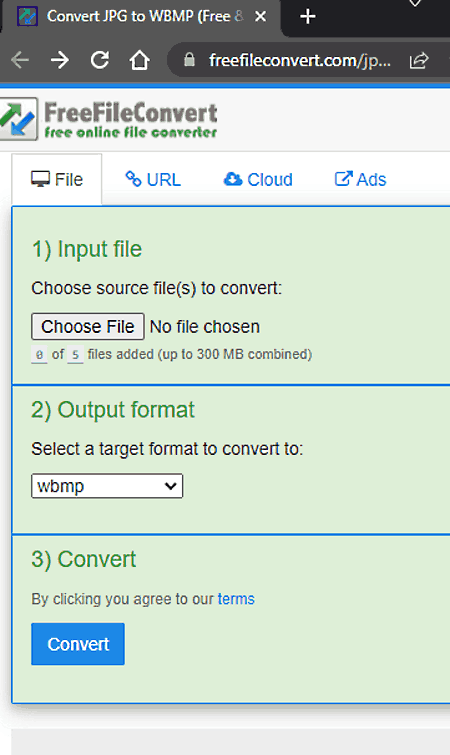Click the Convert JPG to WBMP browser tab
Viewport: 450px width, 755px height.
click(142, 17)
